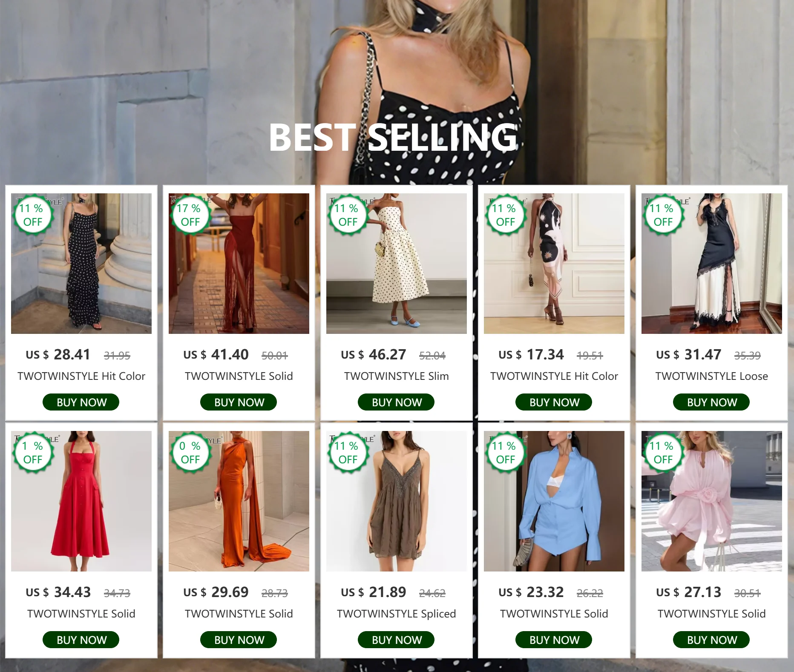The image size is (794, 672).
Task: Buy the US $41.40 red fringe dress
Action: coord(239,402)
